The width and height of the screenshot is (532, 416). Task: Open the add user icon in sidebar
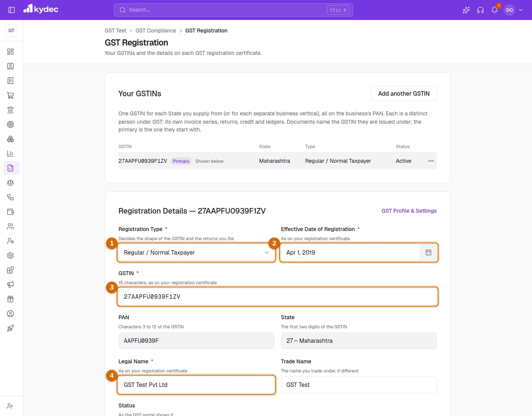click(x=10, y=406)
